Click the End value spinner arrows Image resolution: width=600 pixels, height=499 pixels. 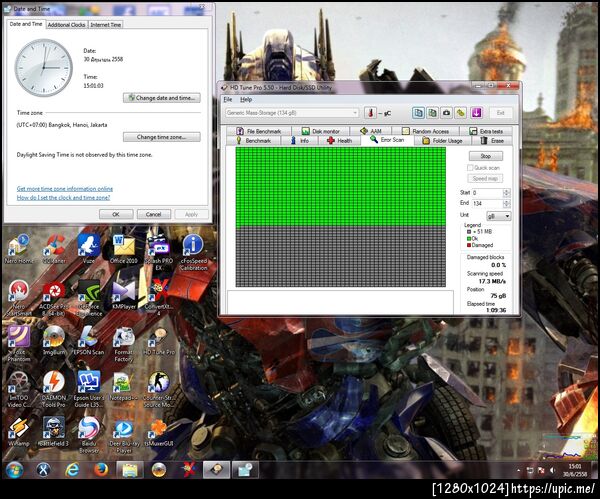click(506, 204)
